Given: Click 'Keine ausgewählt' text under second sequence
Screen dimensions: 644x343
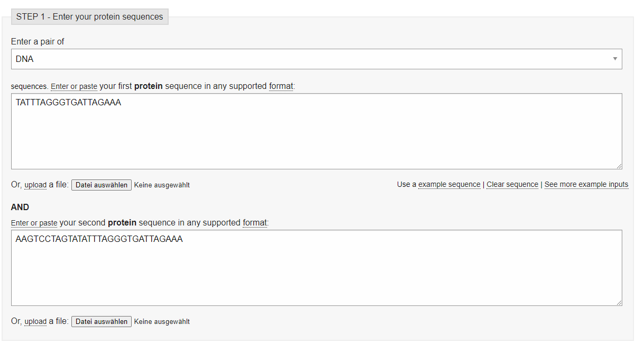Looking at the screenshot, I should click(x=162, y=322).
